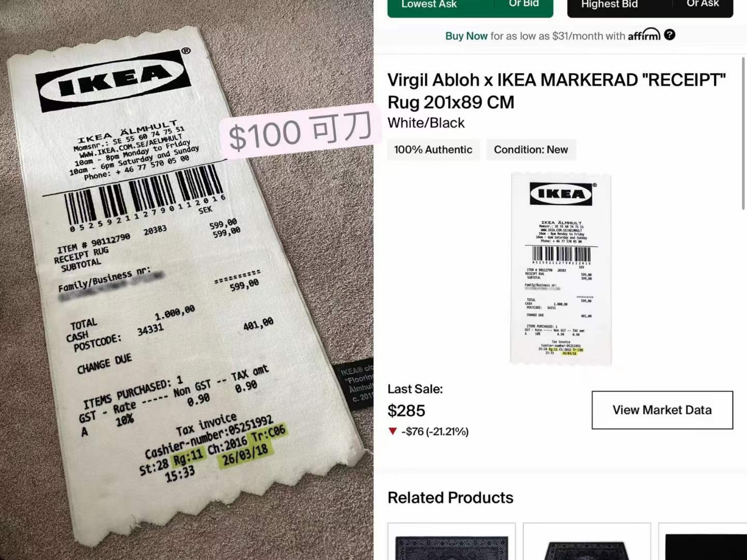Screen dimensions: 747x560
Task: Open the Buy Now affirm link
Action: [x=466, y=36]
